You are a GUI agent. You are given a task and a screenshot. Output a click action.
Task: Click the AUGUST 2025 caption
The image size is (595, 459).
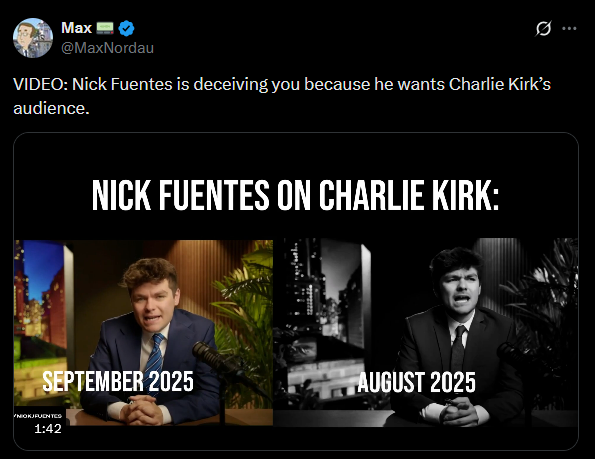(x=417, y=382)
